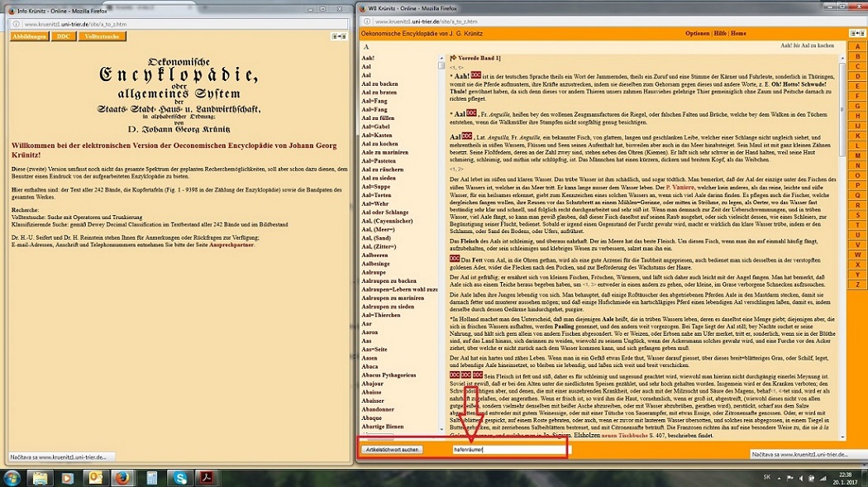
Task: Click the keyword list scrollbar down arrow
Action: point(441,429)
